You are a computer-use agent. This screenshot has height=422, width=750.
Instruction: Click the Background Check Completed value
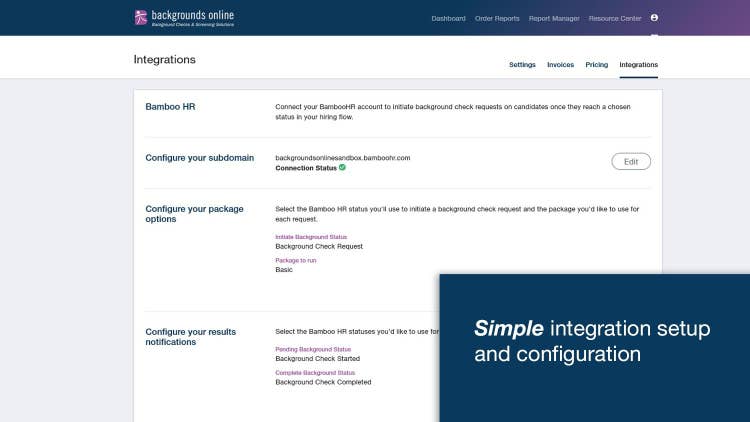[x=323, y=382]
